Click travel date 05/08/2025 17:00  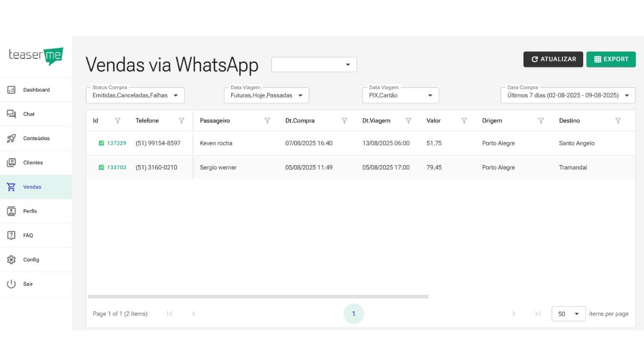[x=386, y=167]
